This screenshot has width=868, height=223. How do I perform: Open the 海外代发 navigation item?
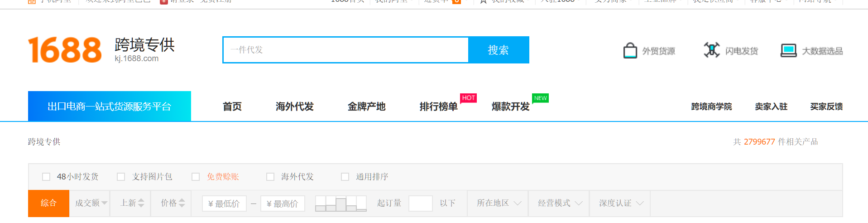[295, 107]
